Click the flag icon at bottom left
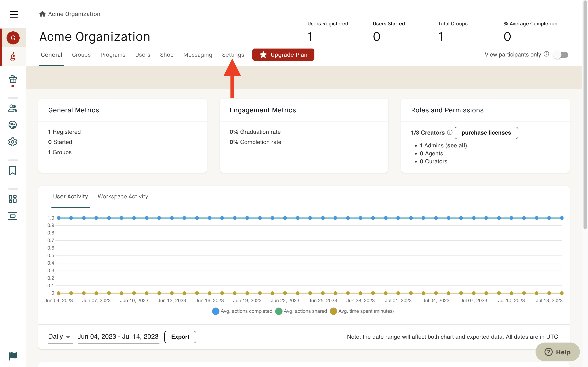This screenshot has width=588, height=367. point(13,356)
